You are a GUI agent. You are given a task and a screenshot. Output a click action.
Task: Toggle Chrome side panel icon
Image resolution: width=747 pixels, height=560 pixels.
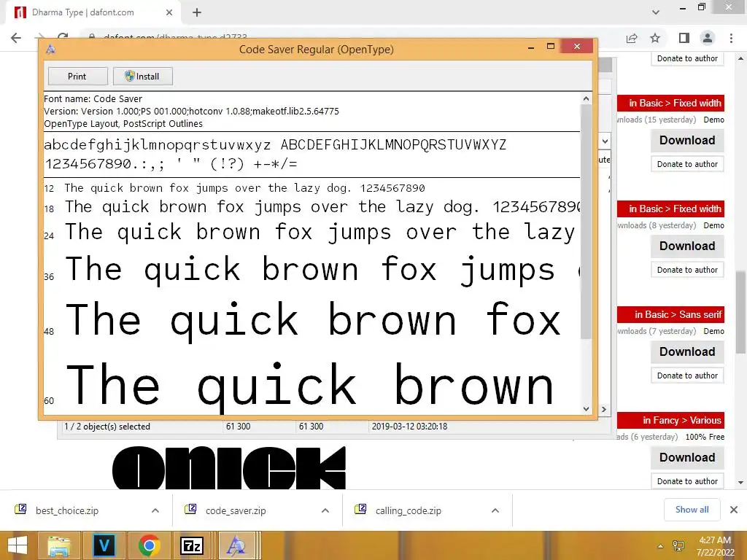point(684,38)
